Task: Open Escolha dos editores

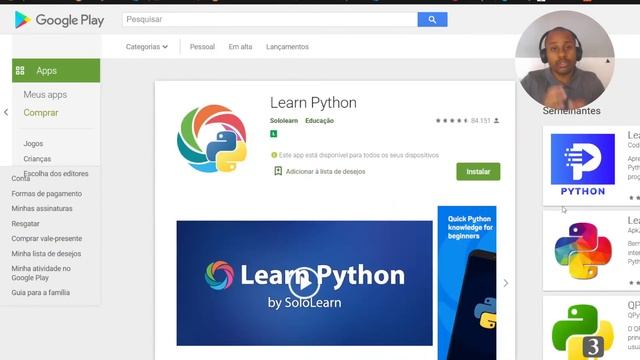Action: pyautogui.click(x=56, y=173)
